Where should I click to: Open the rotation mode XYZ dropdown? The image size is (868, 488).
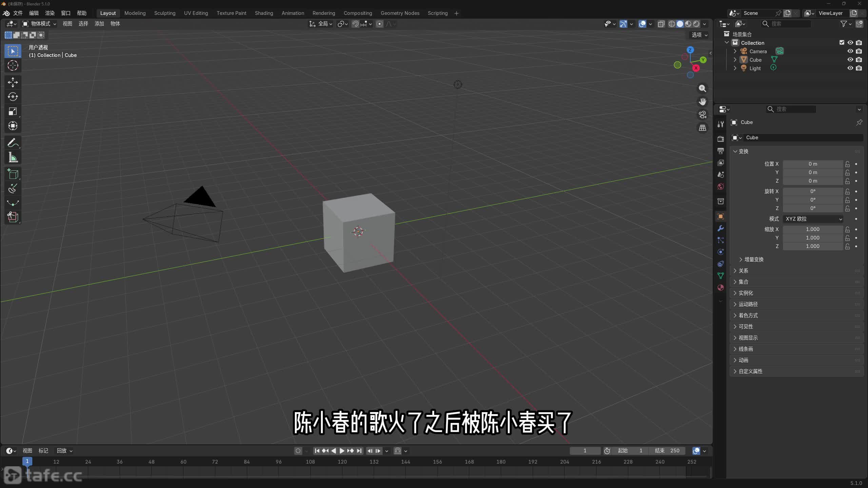pos(813,219)
